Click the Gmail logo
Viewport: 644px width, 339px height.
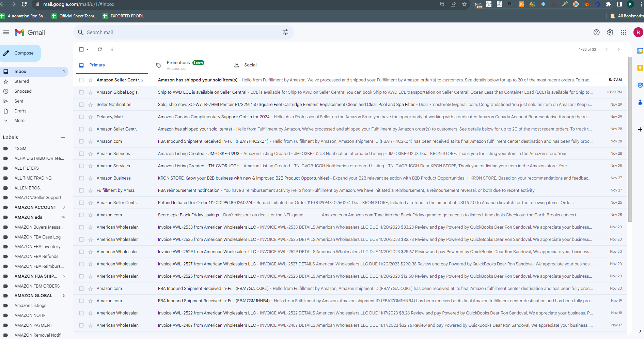[30, 32]
